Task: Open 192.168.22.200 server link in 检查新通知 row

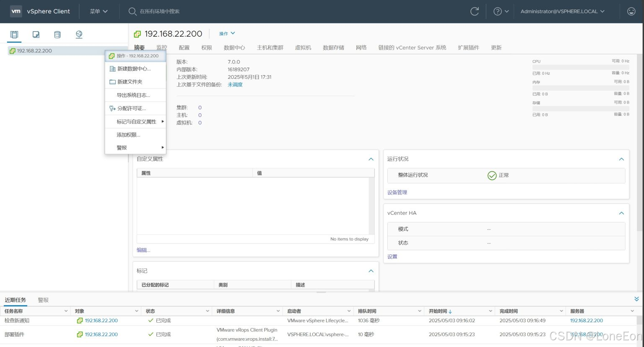Action: click(x=587, y=321)
